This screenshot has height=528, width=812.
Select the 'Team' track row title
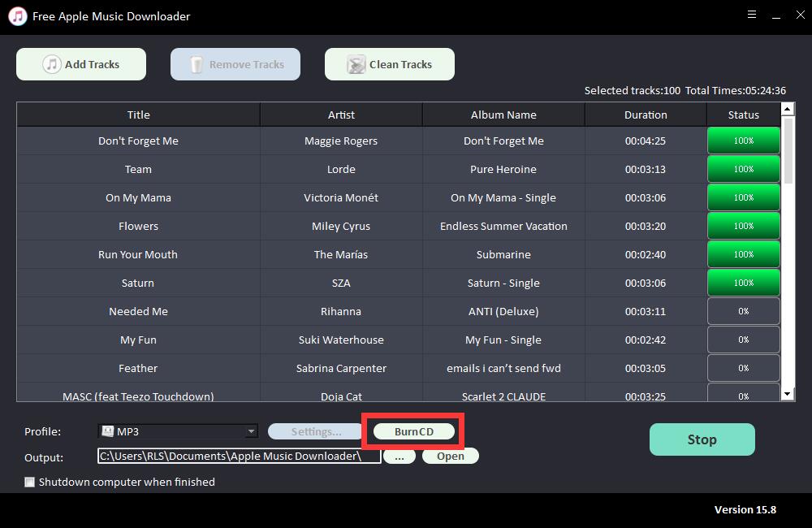coord(138,170)
